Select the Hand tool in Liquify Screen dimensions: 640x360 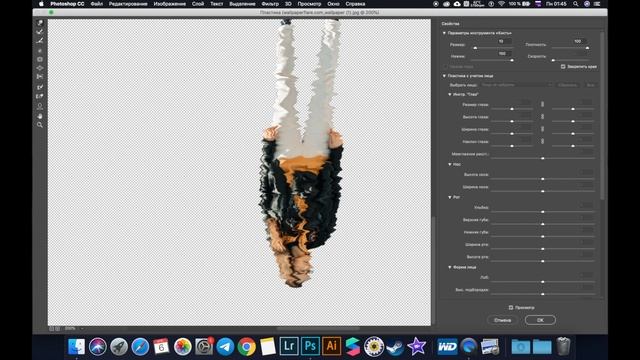[x=40, y=116]
